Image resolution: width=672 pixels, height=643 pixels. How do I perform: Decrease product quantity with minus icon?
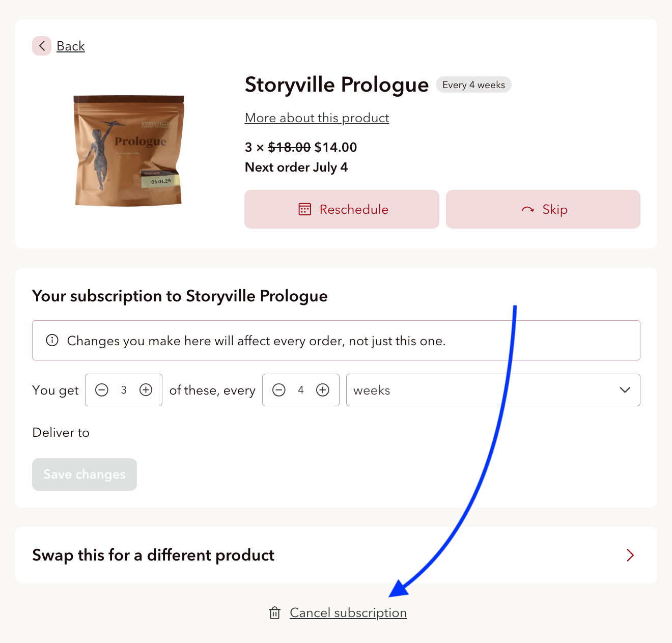tap(102, 390)
